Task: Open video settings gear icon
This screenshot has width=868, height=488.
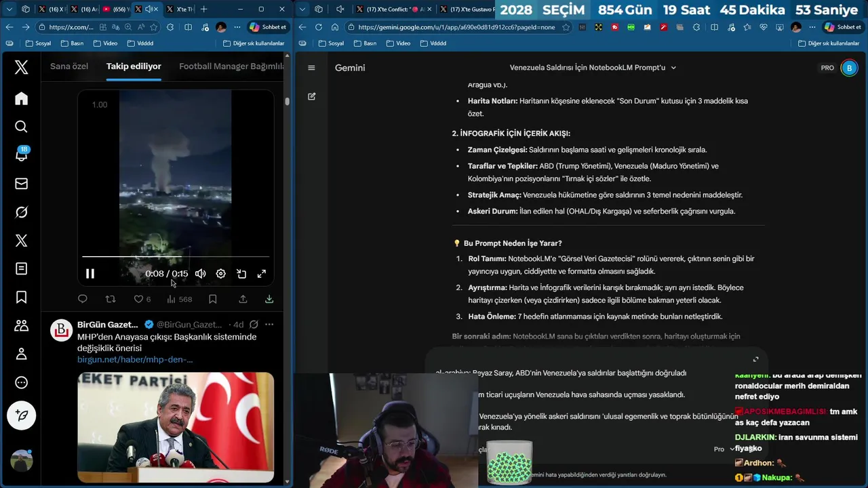Action: pyautogui.click(x=220, y=274)
